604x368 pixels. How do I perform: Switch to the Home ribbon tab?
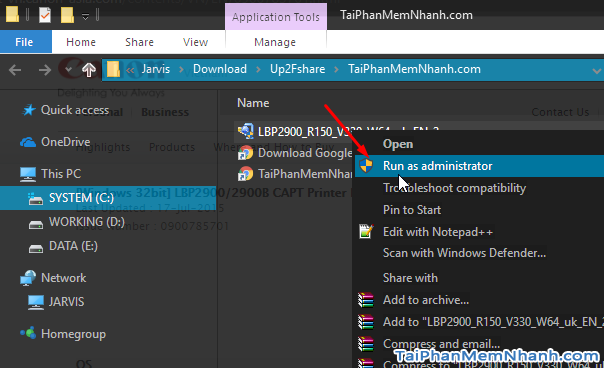(x=81, y=42)
